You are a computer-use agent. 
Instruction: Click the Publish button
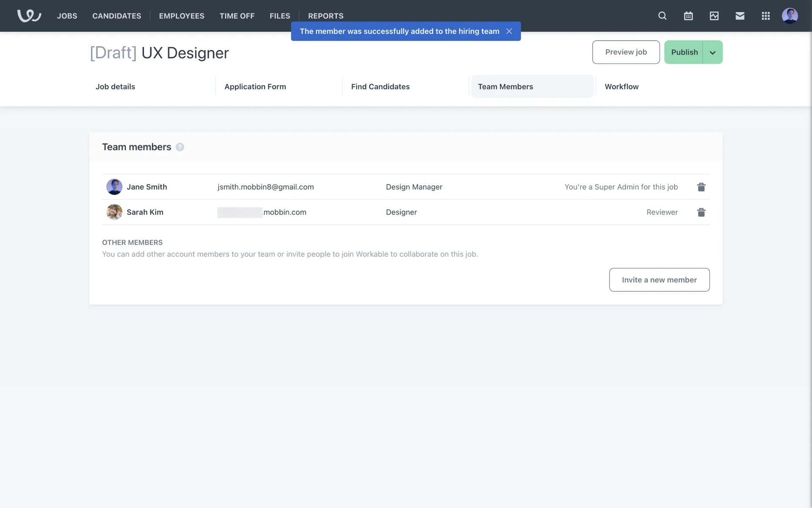[684, 52]
